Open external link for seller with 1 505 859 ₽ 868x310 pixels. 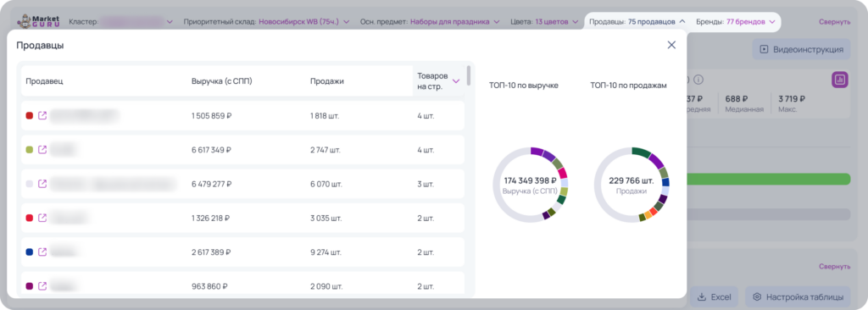[x=42, y=116]
